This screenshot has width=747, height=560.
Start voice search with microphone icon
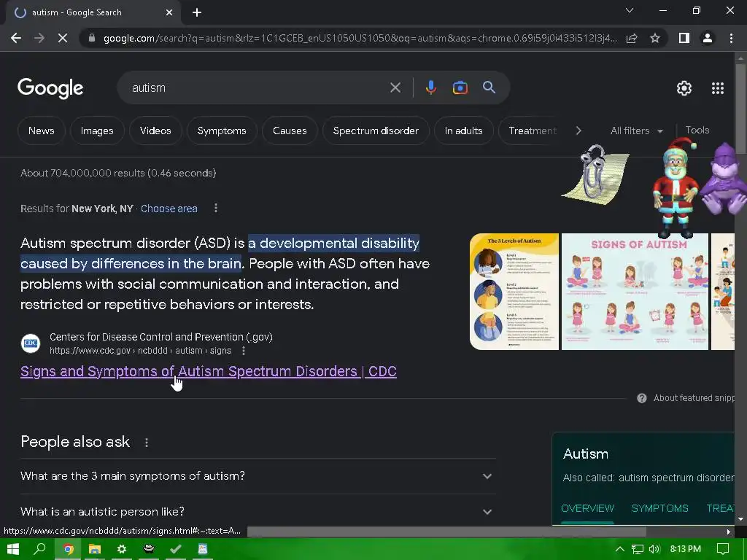pyautogui.click(x=430, y=87)
